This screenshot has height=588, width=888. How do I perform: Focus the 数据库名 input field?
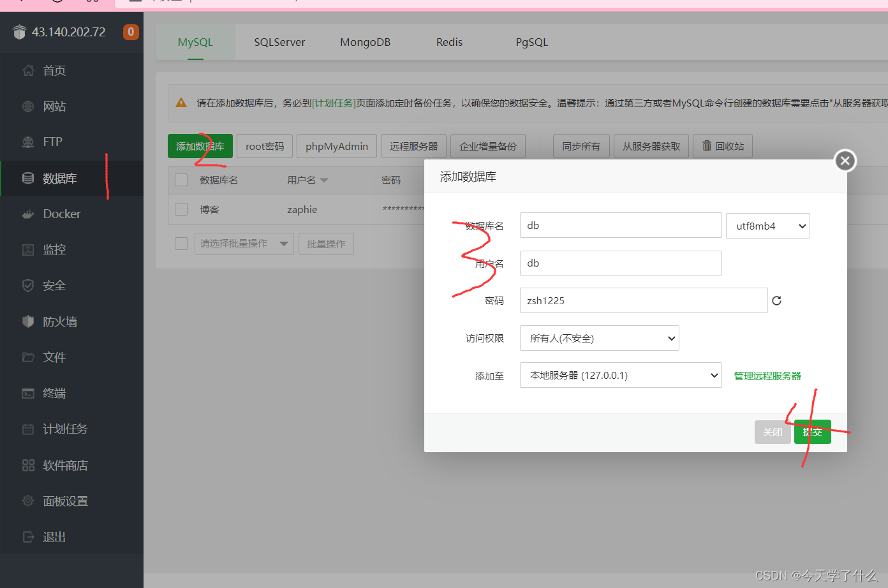tap(621, 225)
